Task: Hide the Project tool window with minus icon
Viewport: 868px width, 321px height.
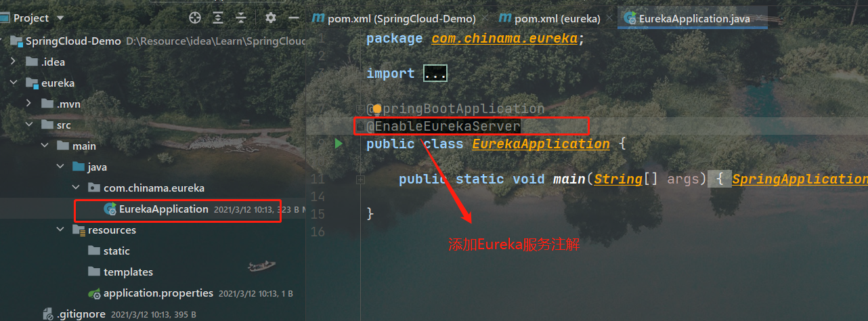Action: (293, 18)
